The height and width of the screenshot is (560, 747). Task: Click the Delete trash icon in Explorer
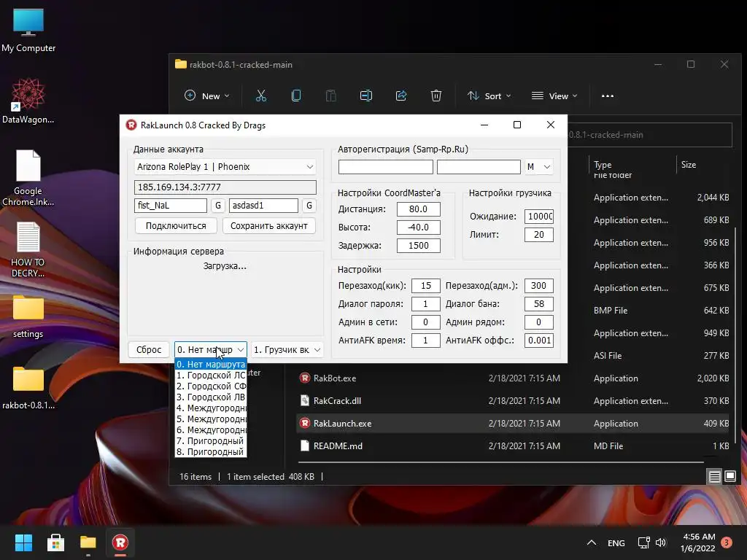click(436, 96)
